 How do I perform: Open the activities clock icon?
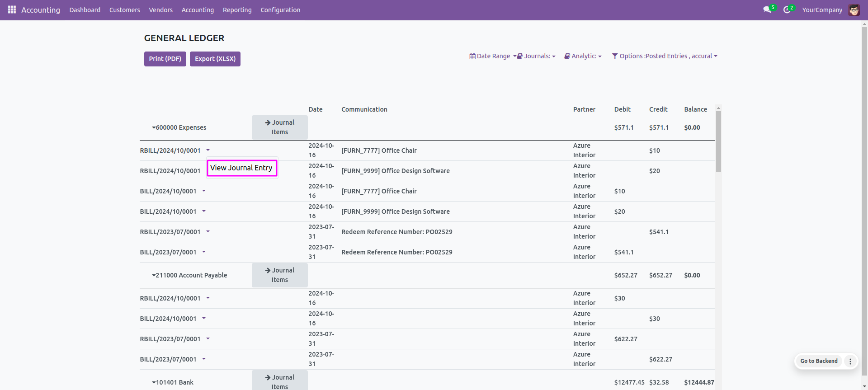click(787, 9)
